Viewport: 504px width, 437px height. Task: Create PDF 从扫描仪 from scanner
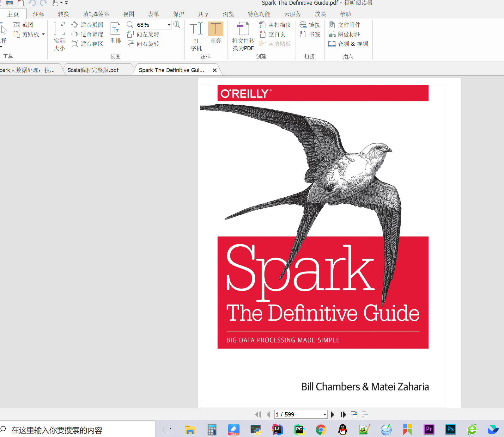point(275,25)
